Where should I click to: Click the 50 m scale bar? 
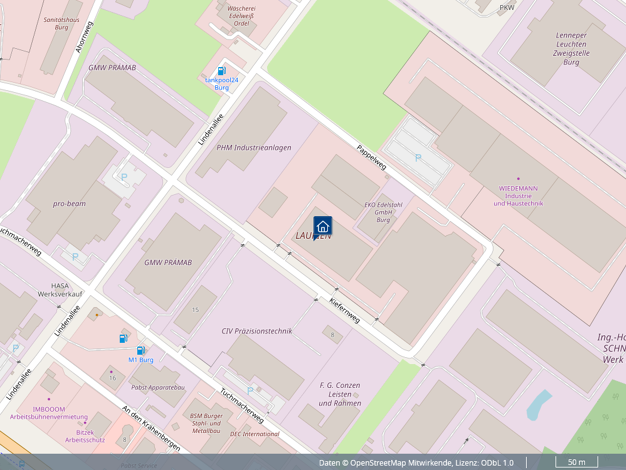[x=576, y=462]
